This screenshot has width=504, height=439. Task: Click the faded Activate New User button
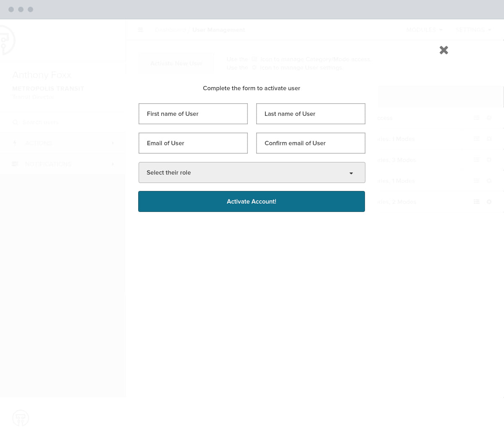point(176,63)
